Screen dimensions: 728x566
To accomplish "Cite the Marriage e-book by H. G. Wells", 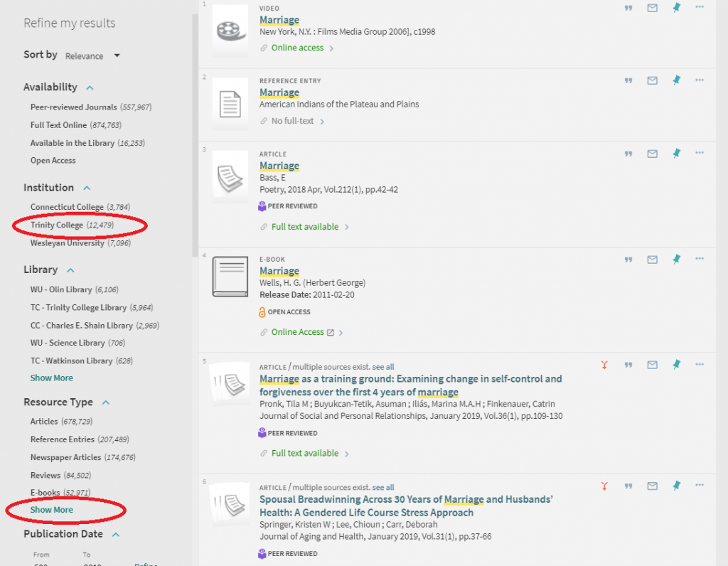I will 628,260.
